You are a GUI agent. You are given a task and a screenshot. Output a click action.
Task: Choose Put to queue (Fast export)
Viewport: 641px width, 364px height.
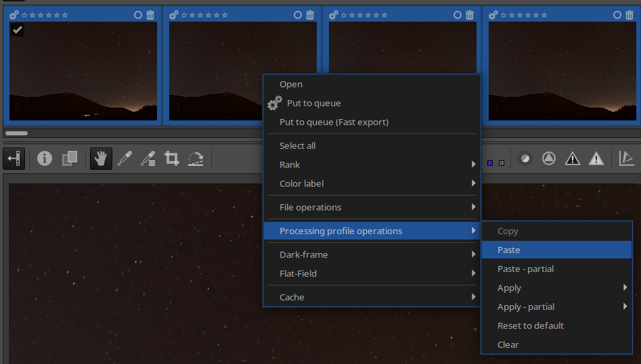[372, 122]
